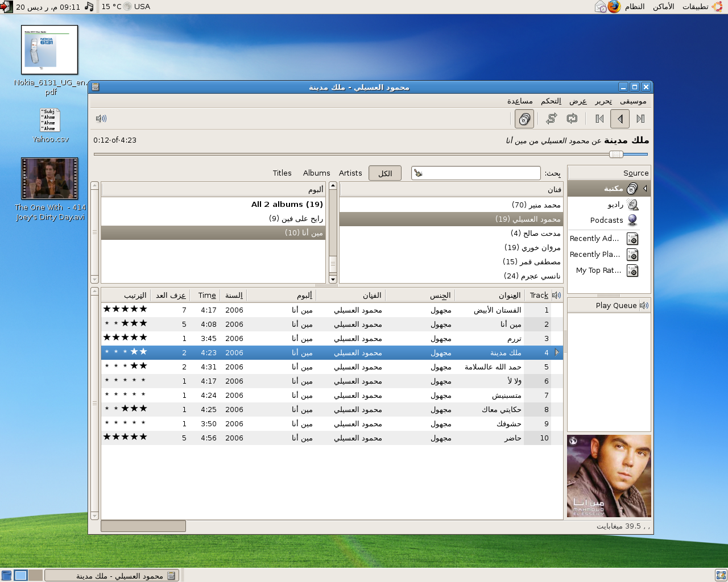The width and height of the screenshot is (728, 582).
Task: Open the موسيقى menu
Action: tap(633, 101)
